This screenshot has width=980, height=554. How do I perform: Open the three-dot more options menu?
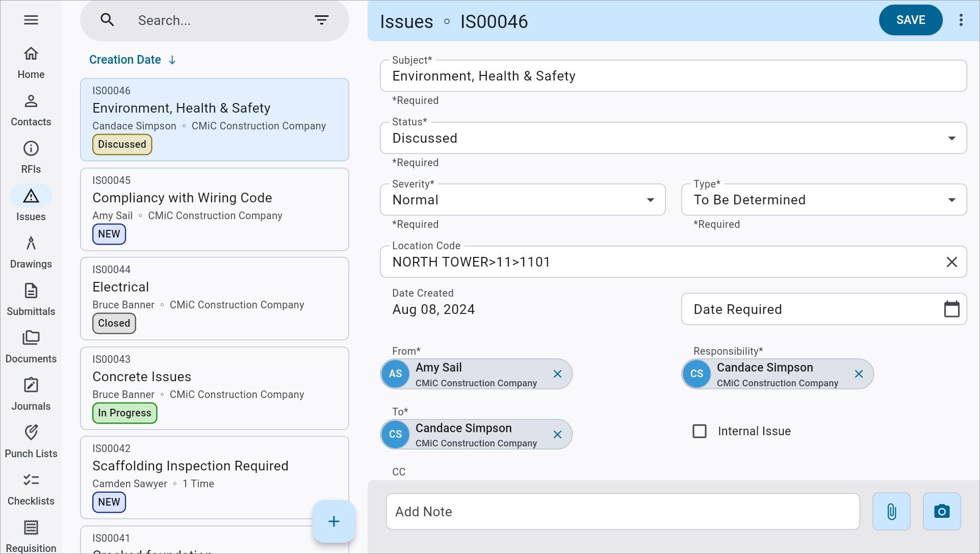(x=961, y=20)
